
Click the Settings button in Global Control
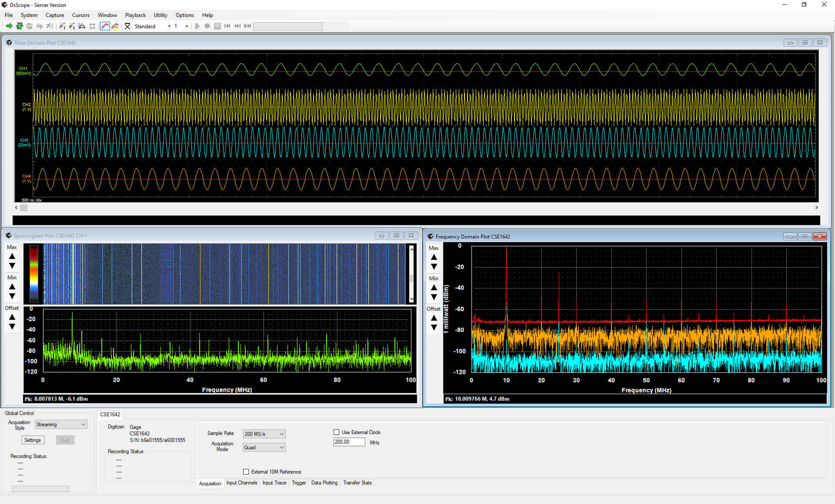coord(32,440)
